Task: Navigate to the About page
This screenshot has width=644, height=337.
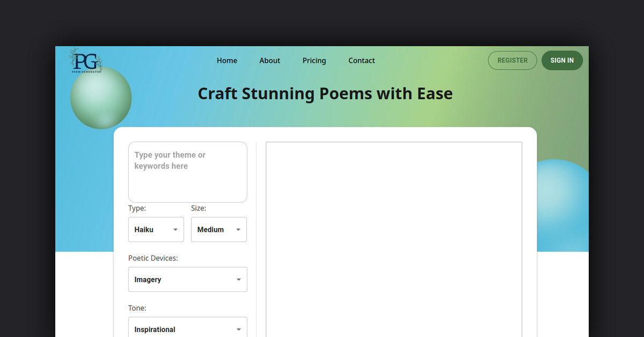Action: [x=269, y=60]
